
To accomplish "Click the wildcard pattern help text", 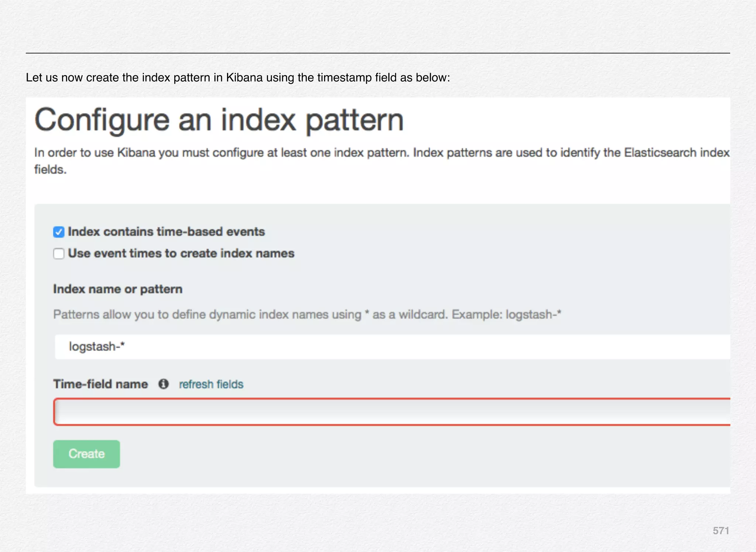I will click(x=307, y=315).
